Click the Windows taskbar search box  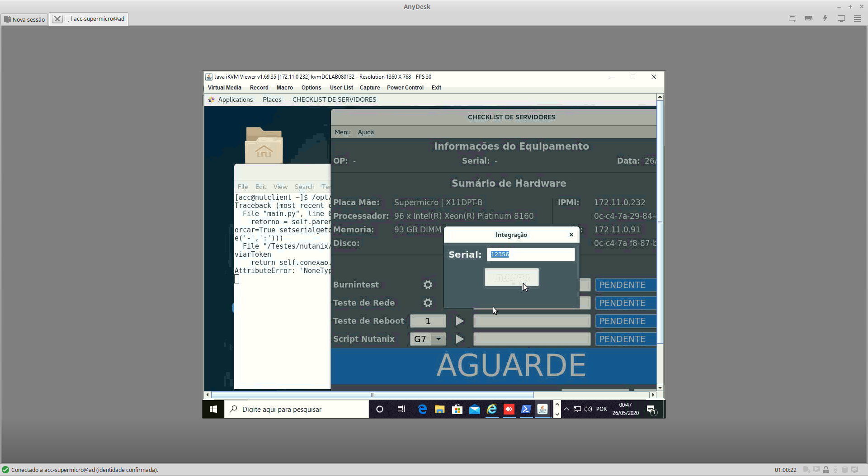coord(297,409)
